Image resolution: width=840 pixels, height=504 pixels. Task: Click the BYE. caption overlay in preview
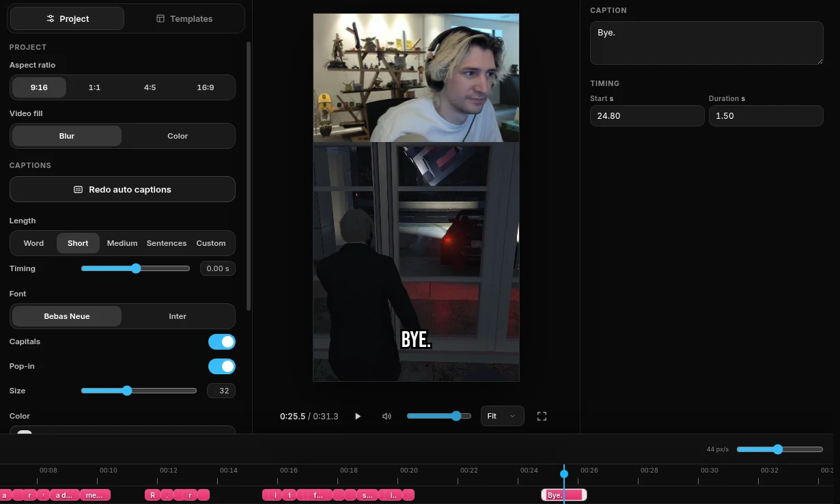click(416, 339)
